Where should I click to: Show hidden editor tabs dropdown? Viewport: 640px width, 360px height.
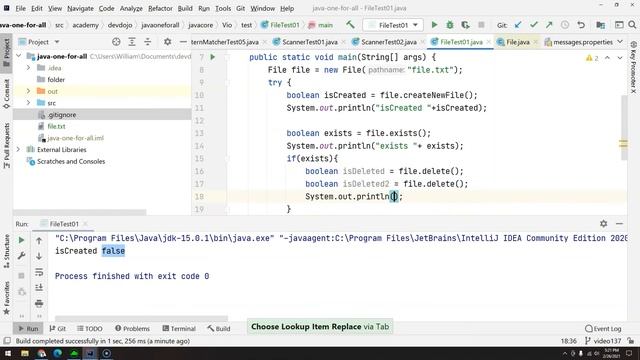point(620,42)
